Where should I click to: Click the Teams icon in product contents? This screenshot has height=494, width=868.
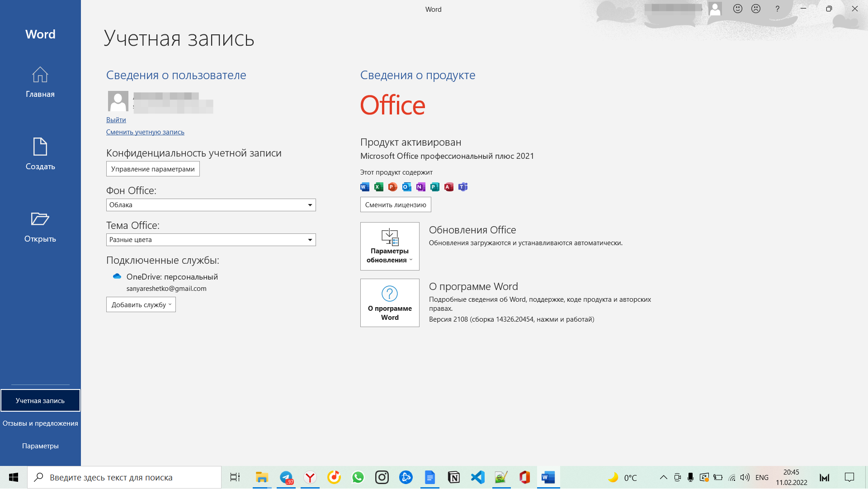pyautogui.click(x=463, y=187)
